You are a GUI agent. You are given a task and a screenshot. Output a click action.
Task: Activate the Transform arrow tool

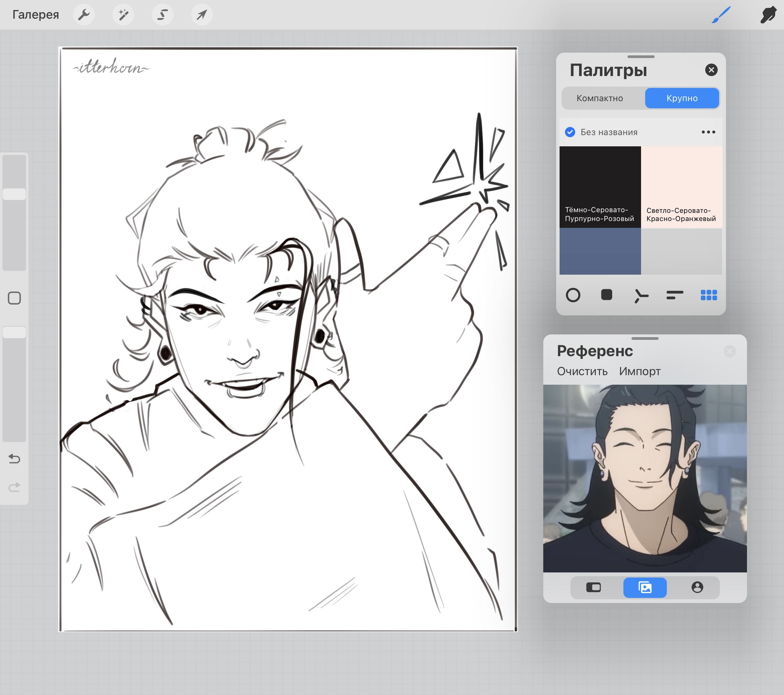click(202, 15)
